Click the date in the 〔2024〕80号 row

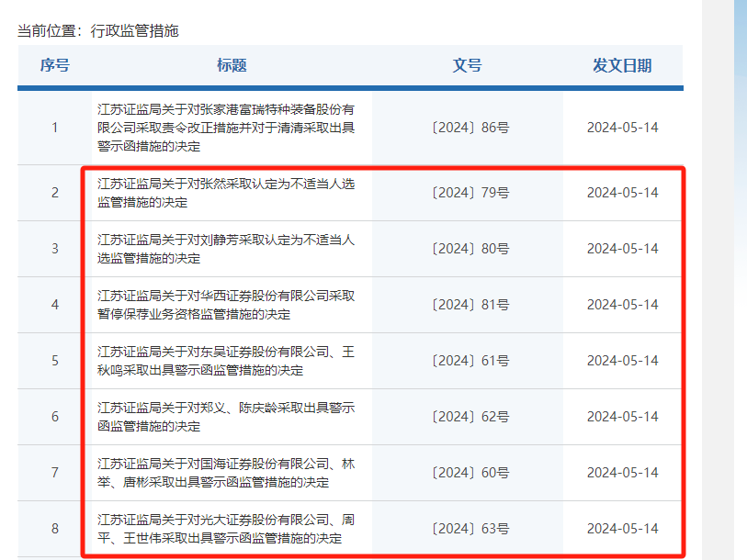(x=623, y=249)
